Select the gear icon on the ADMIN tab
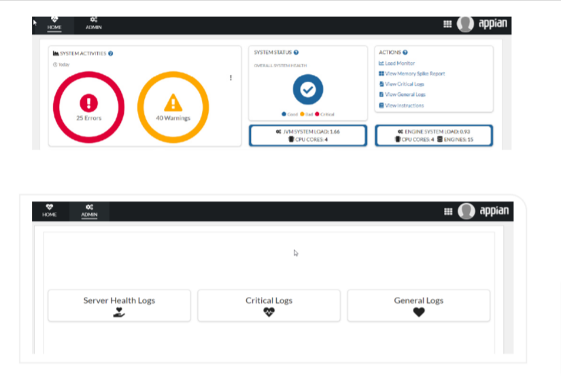The height and width of the screenshot is (392, 561). [x=92, y=18]
